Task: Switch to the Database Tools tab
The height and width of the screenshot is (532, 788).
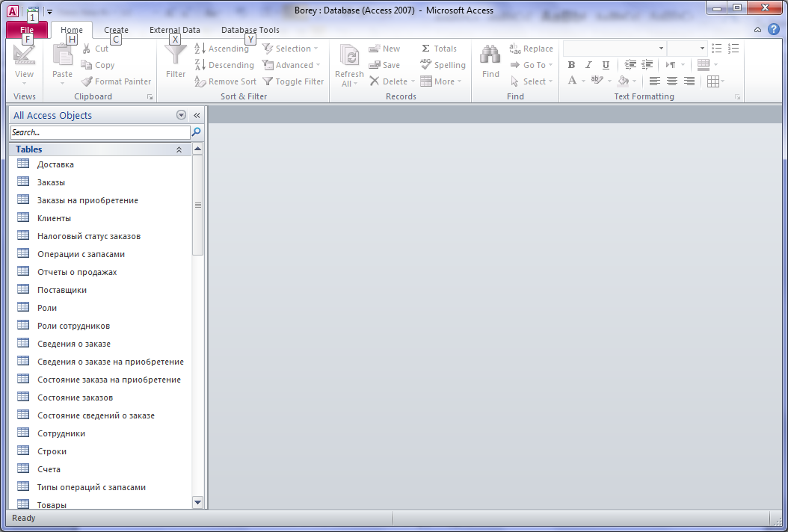Action: (250, 30)
